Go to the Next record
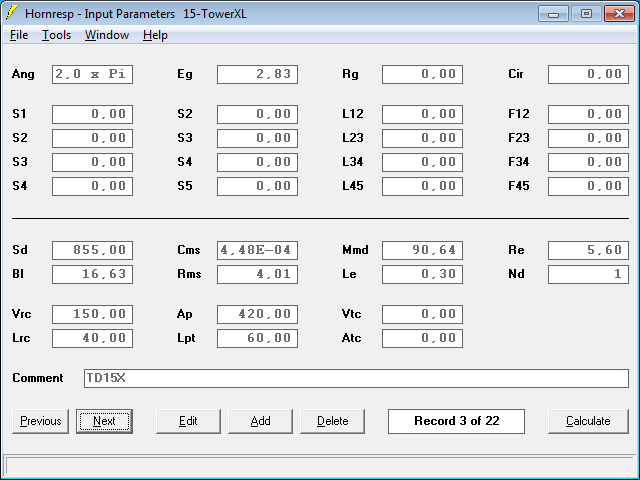The height and width of the screenshot is (480, 640). [104, 421]
